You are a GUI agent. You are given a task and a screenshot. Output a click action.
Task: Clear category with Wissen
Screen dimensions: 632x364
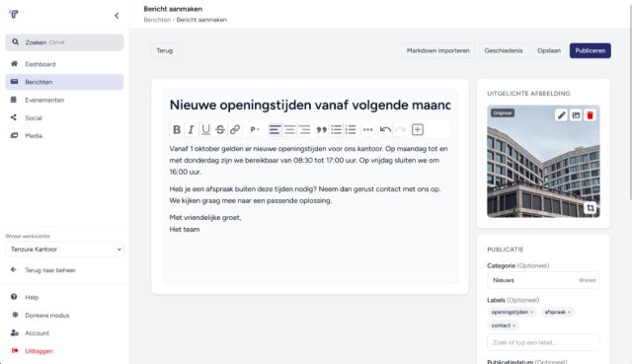pyautogui.click(x=588, y=280)
